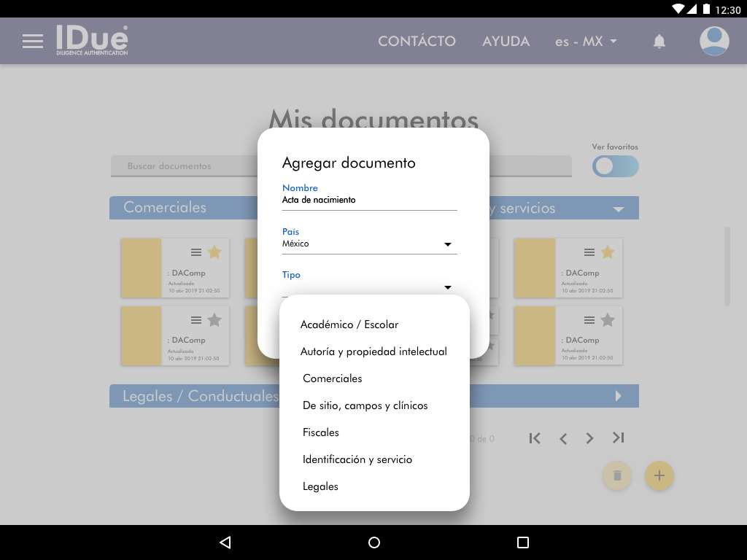747x560 pixels.
Task: Click the notifications bell icon
Action: [x=659, y=42]
